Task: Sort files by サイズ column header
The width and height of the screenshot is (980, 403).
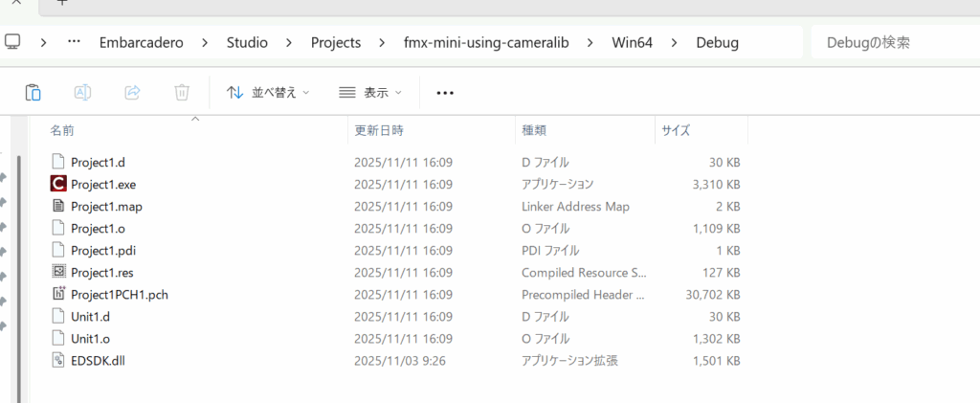Action: (x=676, y=130)
